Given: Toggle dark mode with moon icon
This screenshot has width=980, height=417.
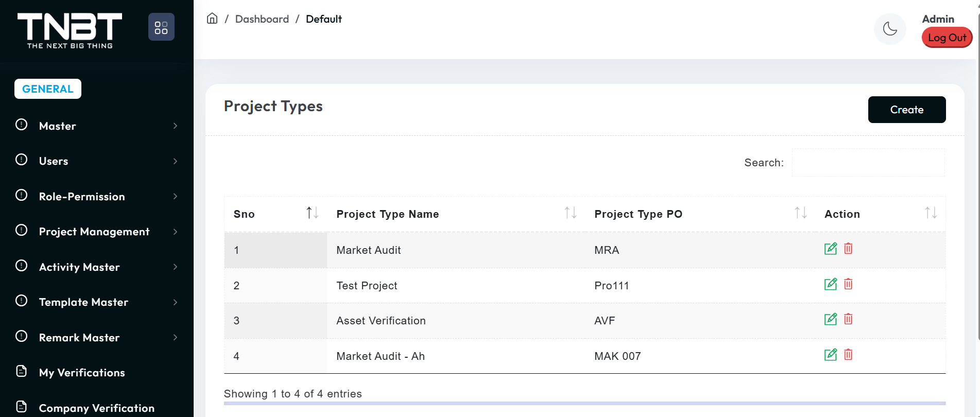Looking at the screenshot, I should pyautogui.click(x=889, y=29).
